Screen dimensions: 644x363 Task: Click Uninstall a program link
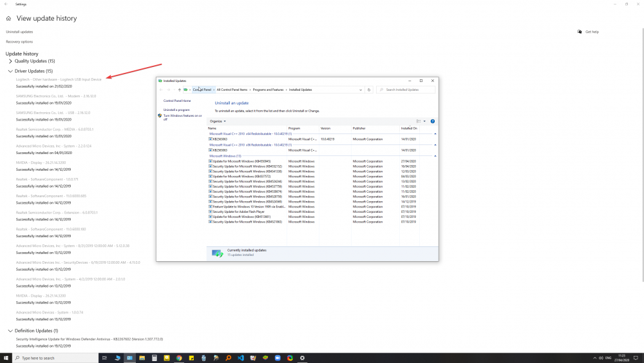click(176, 110)
